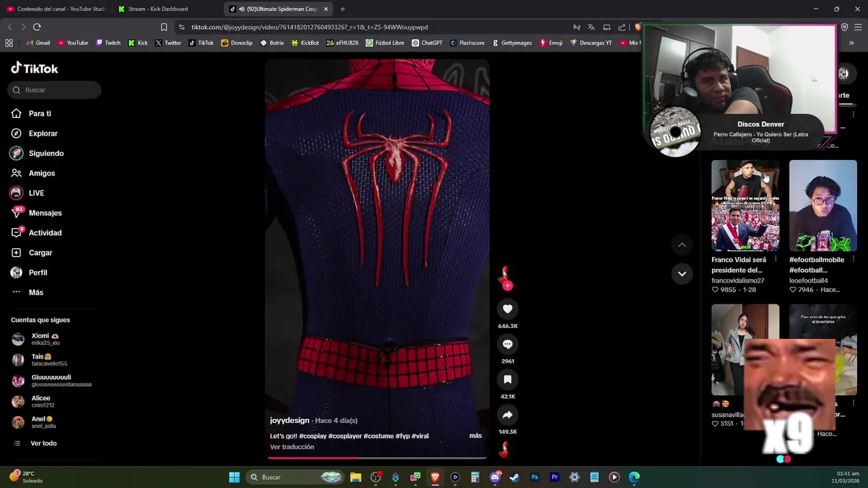
Task: Bookmark this page in the browser
Action: pyautogui.click(x=164, y=27)
